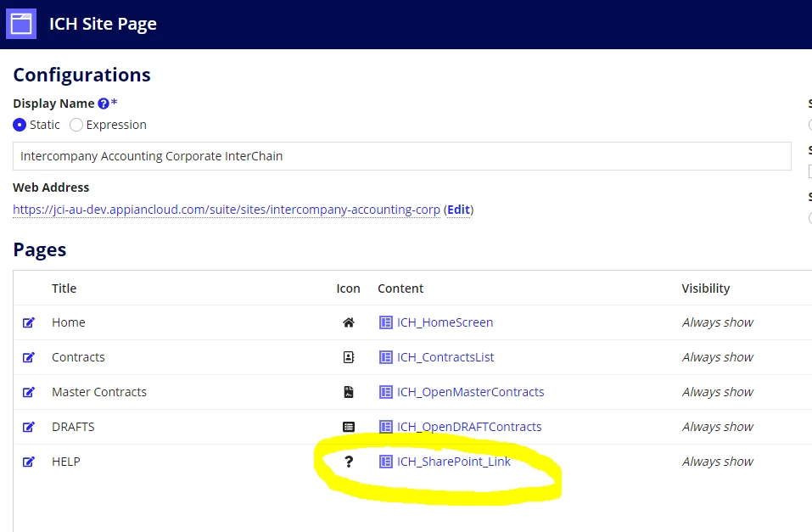Click the Contracts page address book icon
The height and width of the screenshot is (532, 812).
pos(349,357)
